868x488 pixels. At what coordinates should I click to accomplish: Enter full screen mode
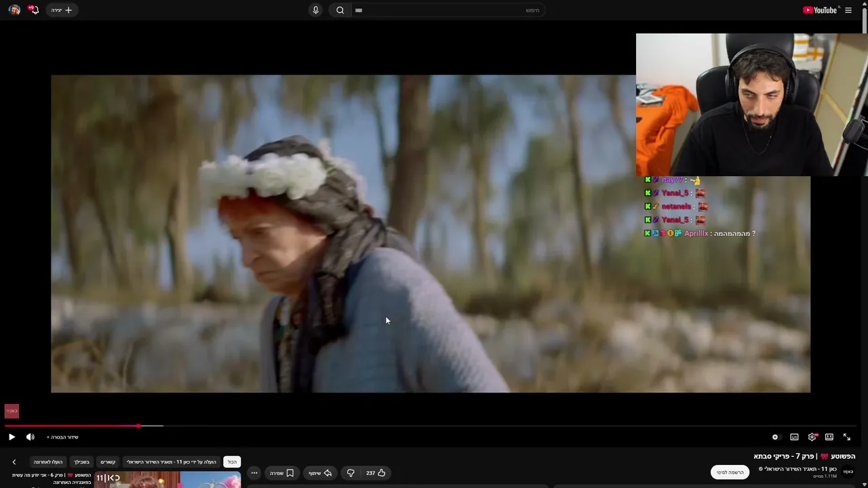click(x=846, y=437)
